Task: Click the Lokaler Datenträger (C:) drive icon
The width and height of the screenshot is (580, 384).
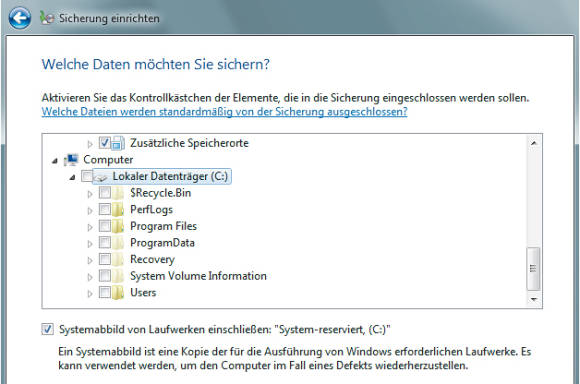Action: (x=101, y=177)
